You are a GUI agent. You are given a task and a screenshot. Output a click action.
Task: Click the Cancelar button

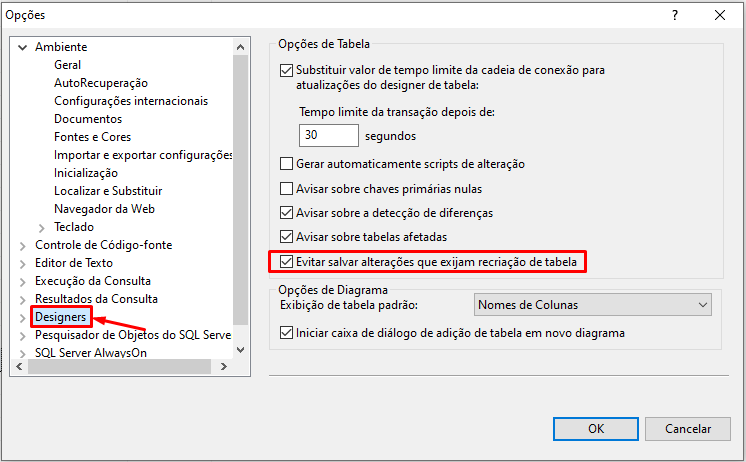tap(687, 428)
